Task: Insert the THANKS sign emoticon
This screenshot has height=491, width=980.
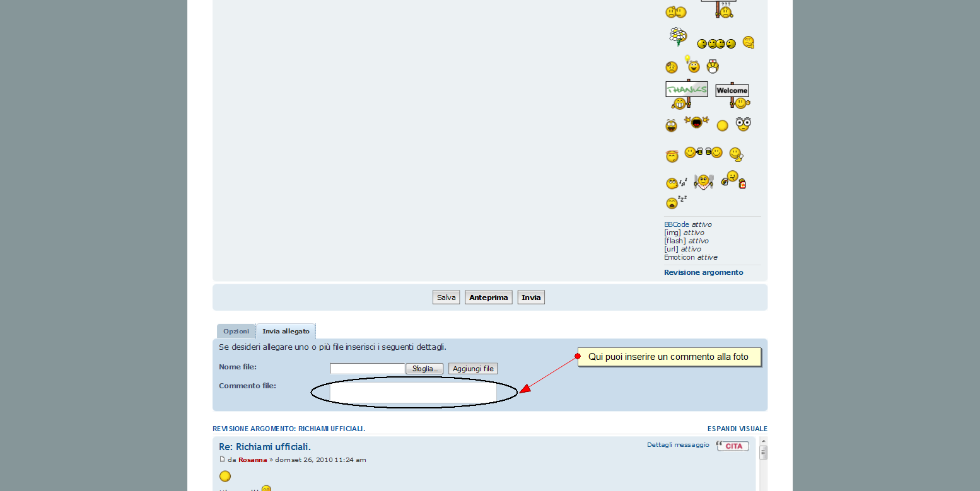Action: tap(686, 94)
